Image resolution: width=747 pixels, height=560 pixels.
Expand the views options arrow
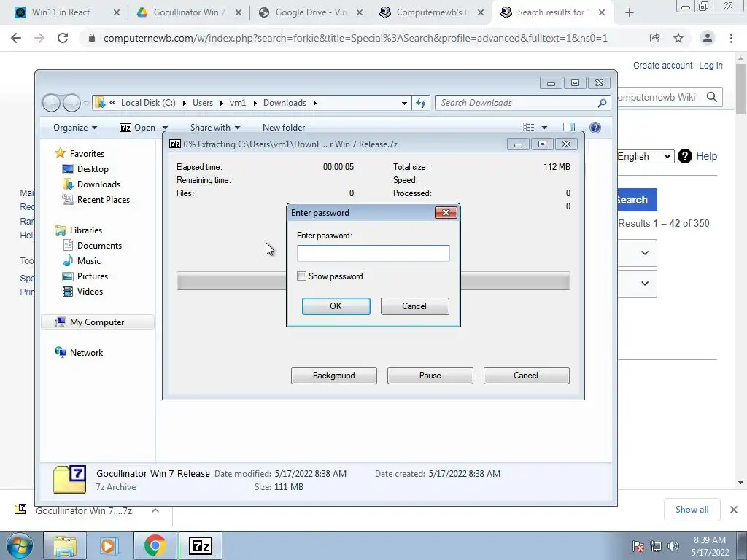tap(544, 127)
